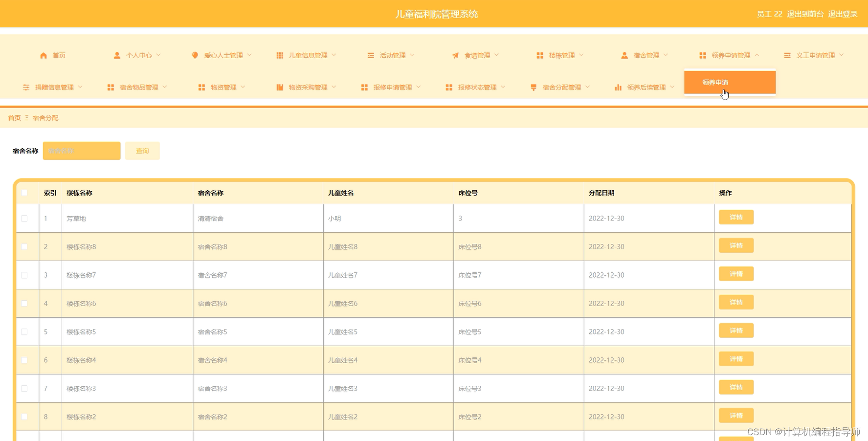Image resolution: width=868 pixels, height=441 pixels.
Task: Click the bulb icon for 爱心人士管理
Action: click(195, 55)
